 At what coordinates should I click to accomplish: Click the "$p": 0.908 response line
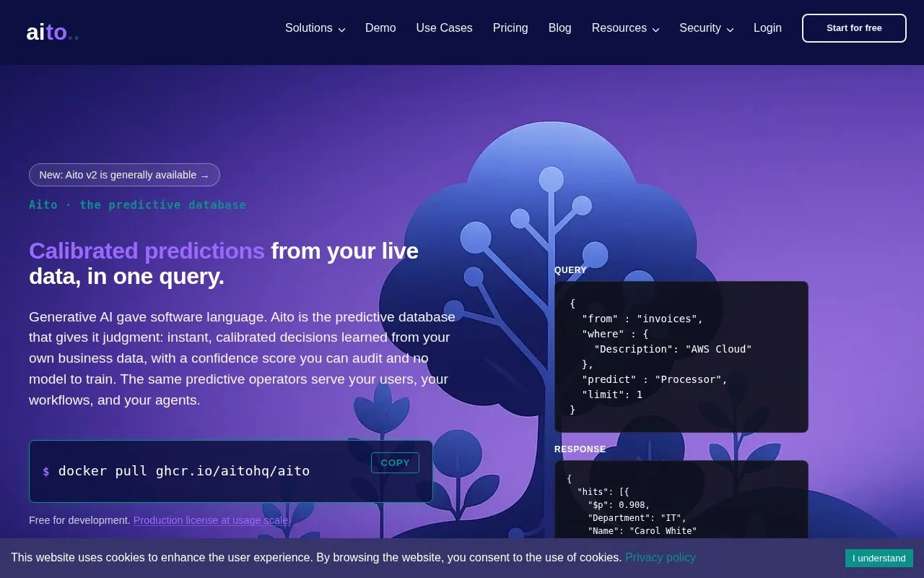[619, 505]
